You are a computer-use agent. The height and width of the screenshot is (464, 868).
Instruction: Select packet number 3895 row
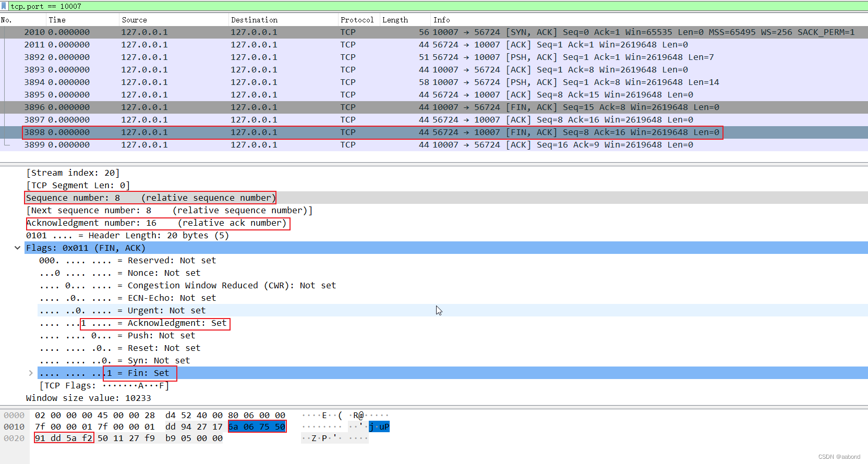(434, 95)
